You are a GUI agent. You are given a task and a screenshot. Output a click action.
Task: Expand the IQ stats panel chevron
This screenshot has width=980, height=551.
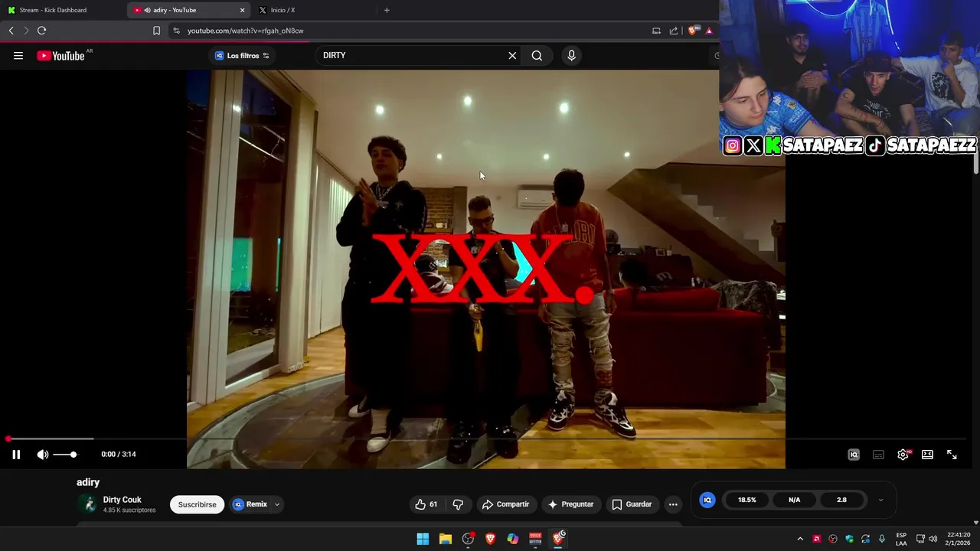[x=880, y=500]
